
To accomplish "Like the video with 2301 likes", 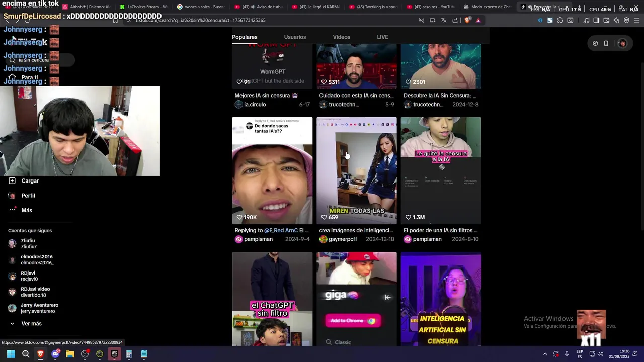I will coord(408,82).
